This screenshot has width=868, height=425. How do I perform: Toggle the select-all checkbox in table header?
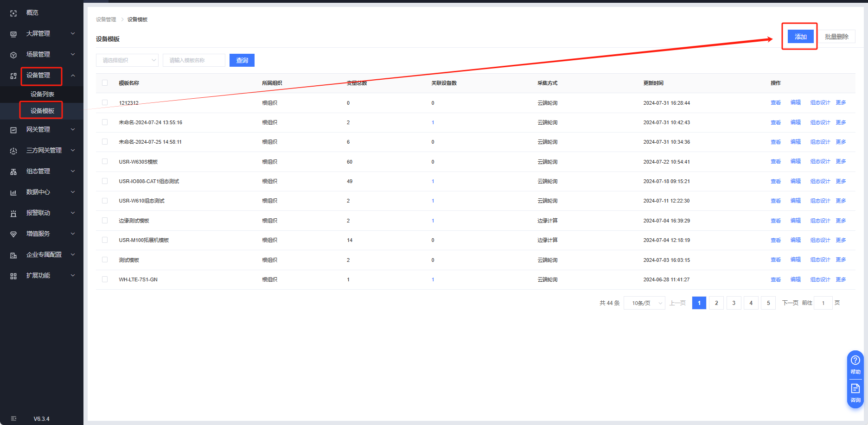[105, 83]
